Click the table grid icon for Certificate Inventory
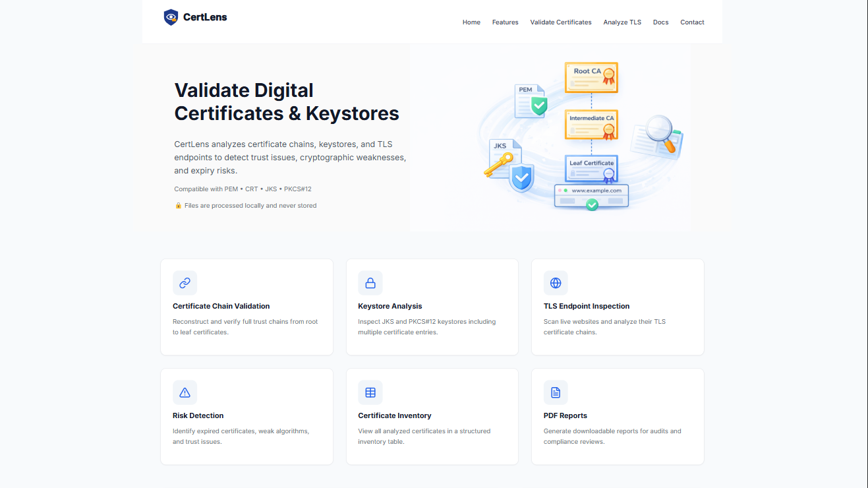The height and width of the screenshot is (488, 868). tap(370, 392)
